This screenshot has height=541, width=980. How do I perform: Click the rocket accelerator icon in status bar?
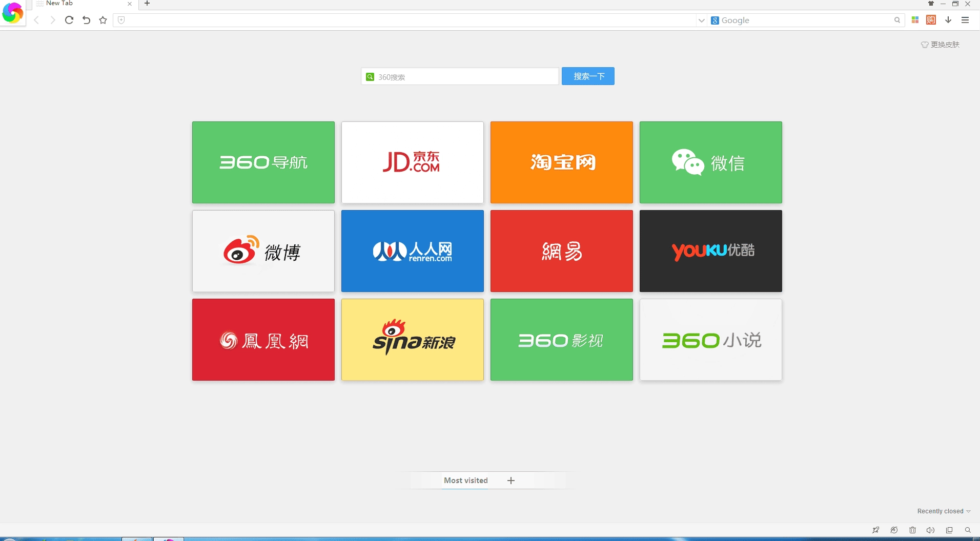click(x=875, y=530)
